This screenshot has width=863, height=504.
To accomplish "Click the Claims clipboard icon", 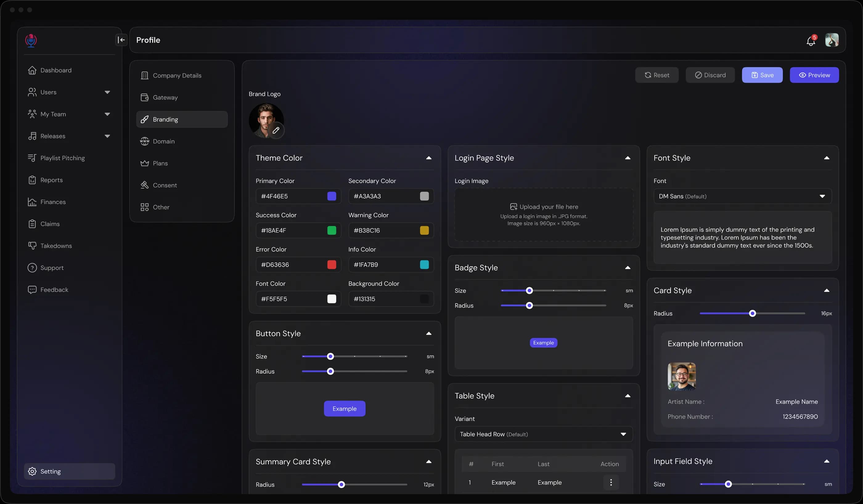I will [32, 224].
